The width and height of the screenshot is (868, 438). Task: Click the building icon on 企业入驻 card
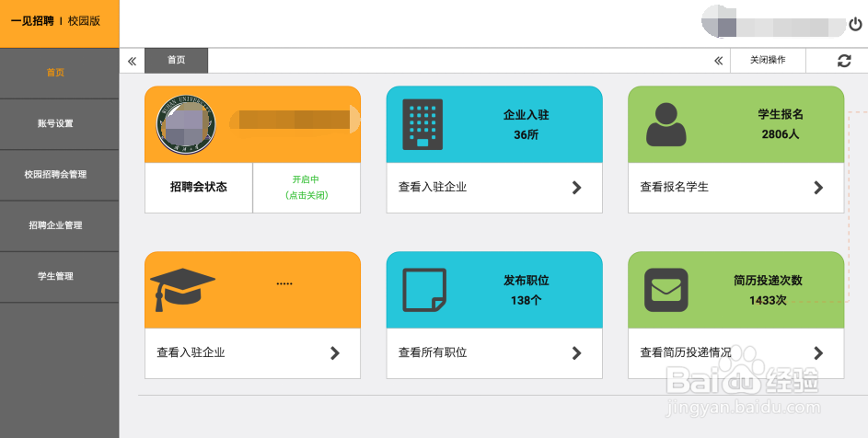pos(422,124)
